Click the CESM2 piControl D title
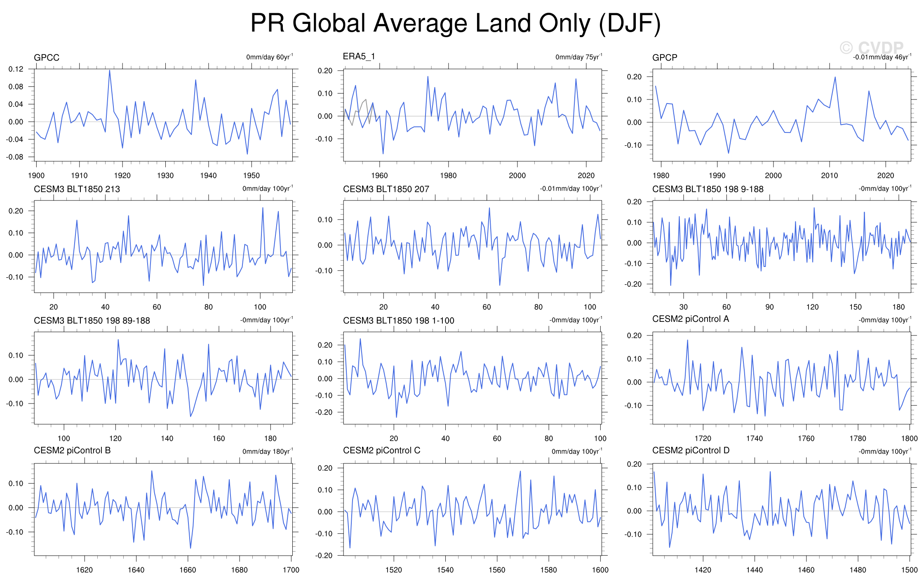Viewport: 924px width, 585px height. [691, 451]
